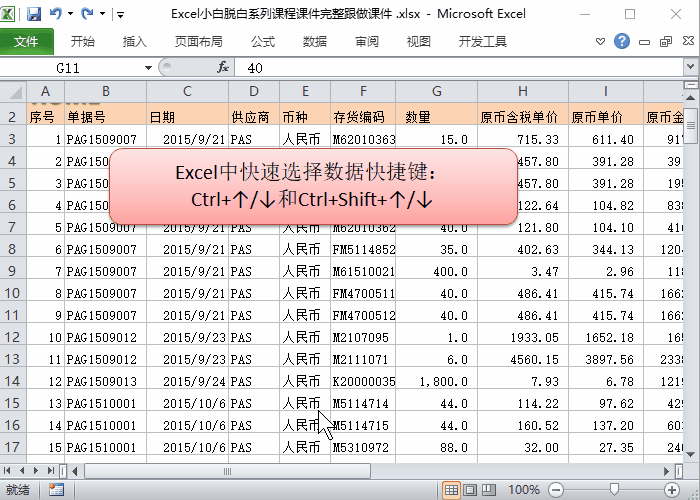Select row 11 header
Image resolution: width=700 pixels, height=500 pixels.
pyautogui.click(x=13, y=316)
